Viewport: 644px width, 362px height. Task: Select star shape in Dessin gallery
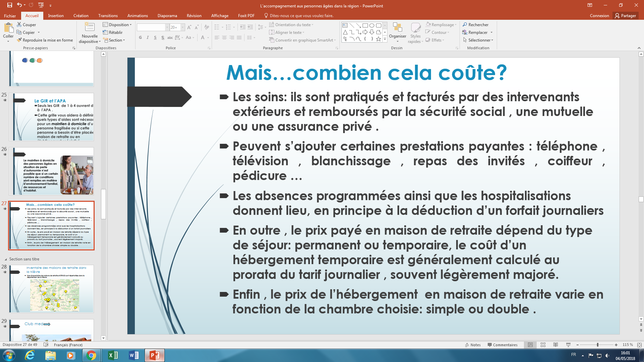point(379,39)
